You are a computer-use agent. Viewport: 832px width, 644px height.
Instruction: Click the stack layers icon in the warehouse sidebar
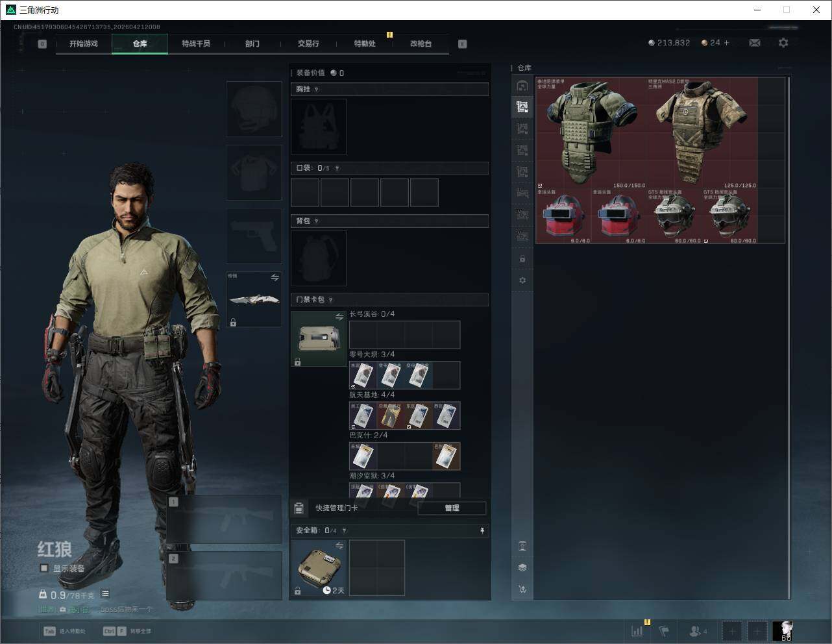tap(522, 567)
